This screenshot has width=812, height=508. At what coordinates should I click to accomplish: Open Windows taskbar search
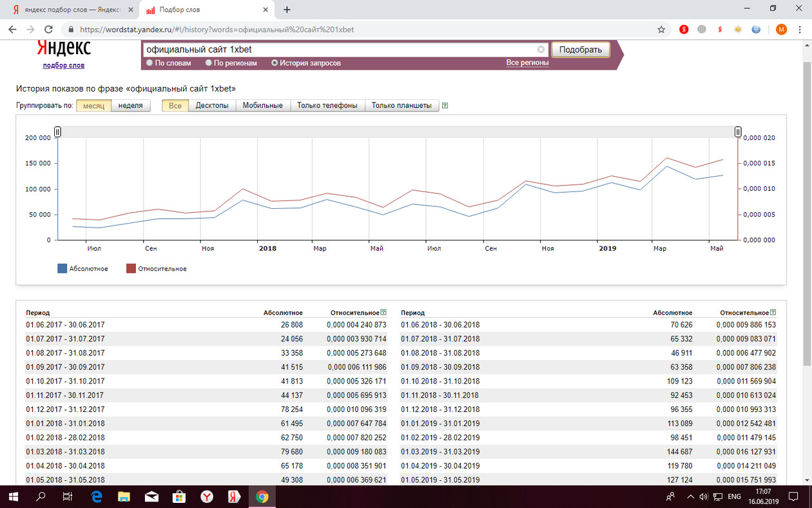(x=41, y=497)
